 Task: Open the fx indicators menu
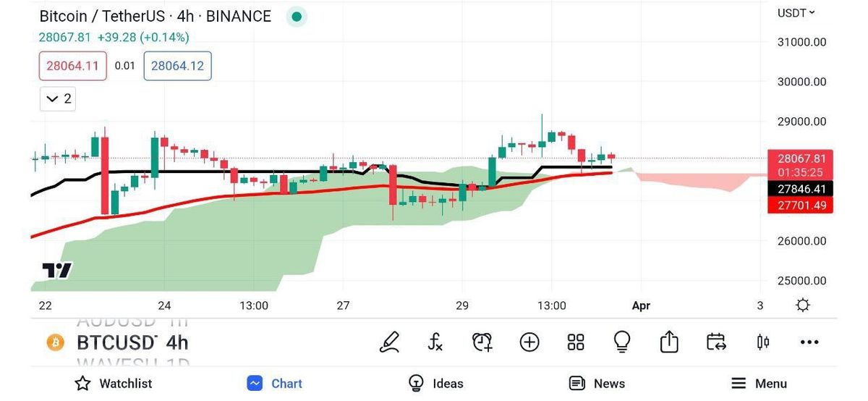pyautogui.click(x=435, y=342)
